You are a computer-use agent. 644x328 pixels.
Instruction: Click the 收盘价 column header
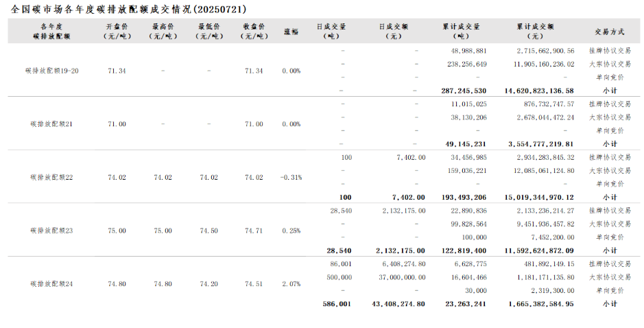point(254,31)
